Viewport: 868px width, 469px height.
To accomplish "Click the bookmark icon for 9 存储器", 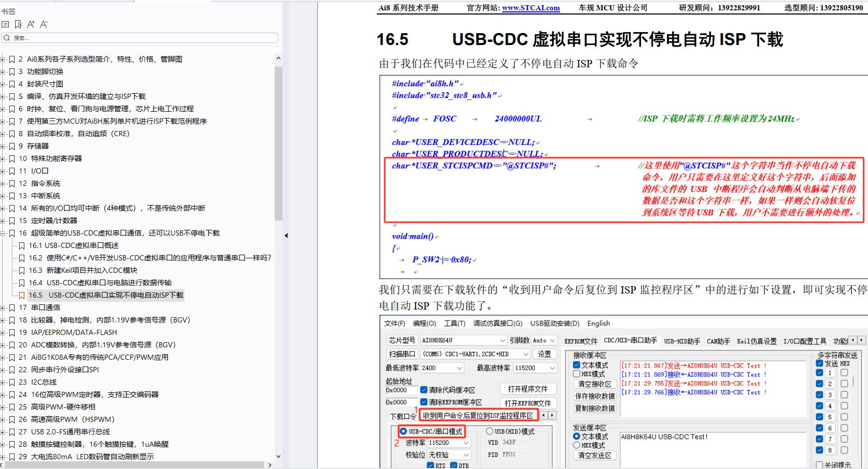I will click(x=12, y=146).
